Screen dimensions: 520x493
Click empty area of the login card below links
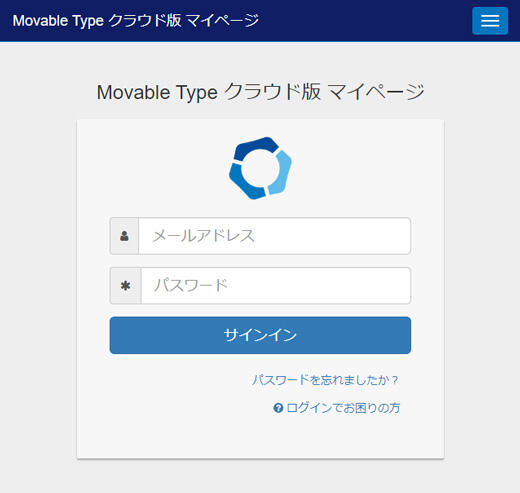[x=260, y=437]
